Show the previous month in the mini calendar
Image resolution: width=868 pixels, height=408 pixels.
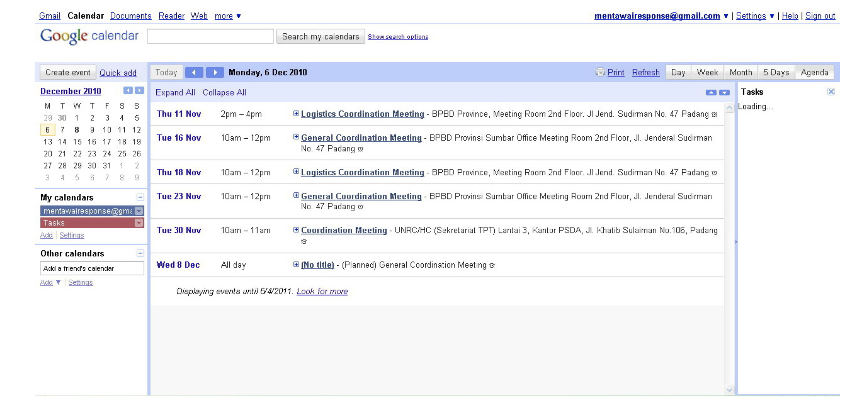(x=128, y=91)
